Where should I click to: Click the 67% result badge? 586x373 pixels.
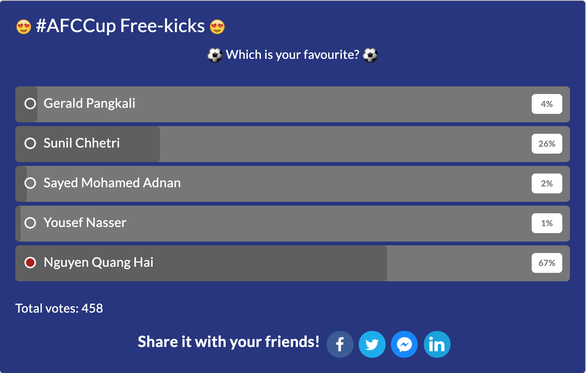point(547,263)
